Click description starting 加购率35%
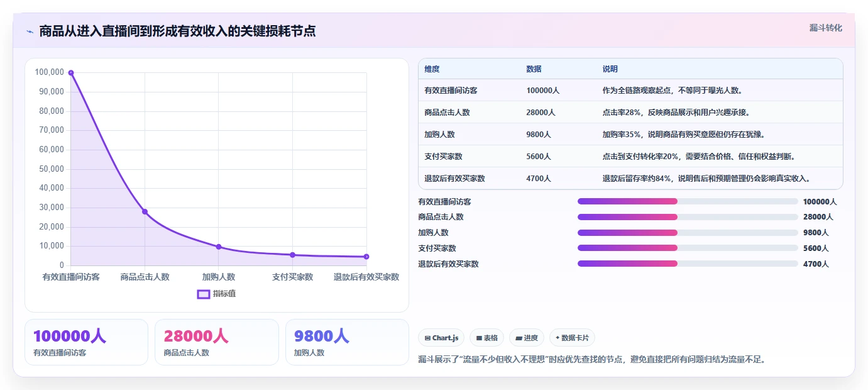This screenshot has height=390, width=868. tap(683, 135)
